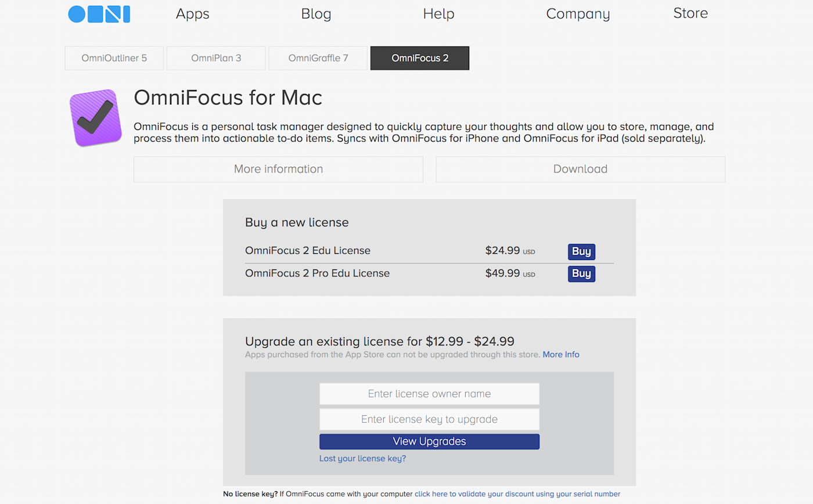Switch to the OmniOutliner 5 tab
This screenshot has height=504, width=813.
coord(114,58)
